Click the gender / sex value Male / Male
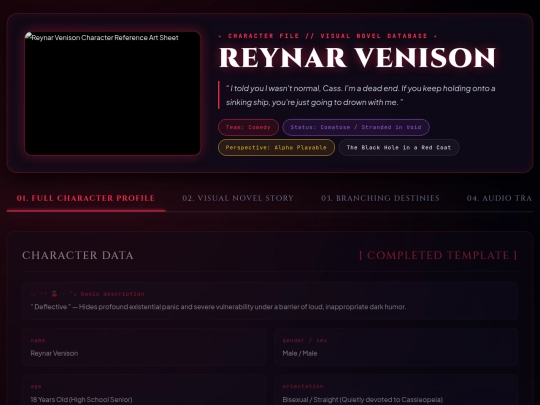Viewport: 540px width, 405px height. click(300, 353)
